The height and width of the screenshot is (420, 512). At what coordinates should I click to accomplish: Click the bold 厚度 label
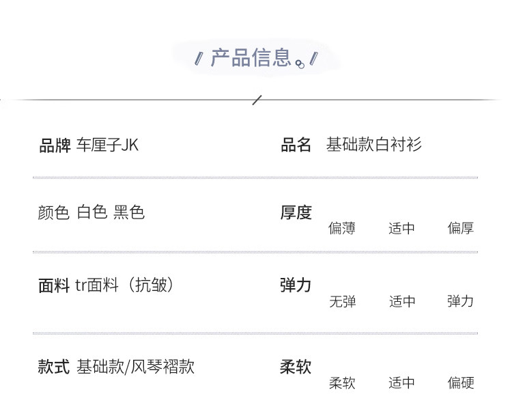(296, 212)
